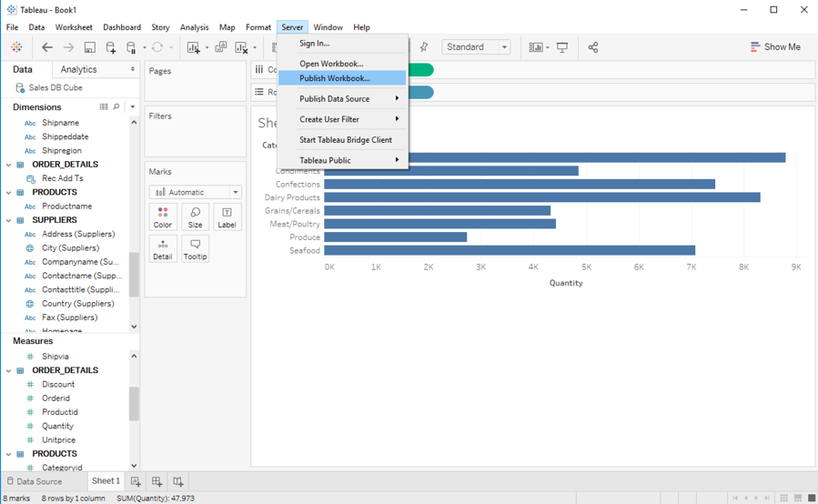This screenshot has height=504, width=818.
Task: Add a new data source
Action: coord(111,47)
